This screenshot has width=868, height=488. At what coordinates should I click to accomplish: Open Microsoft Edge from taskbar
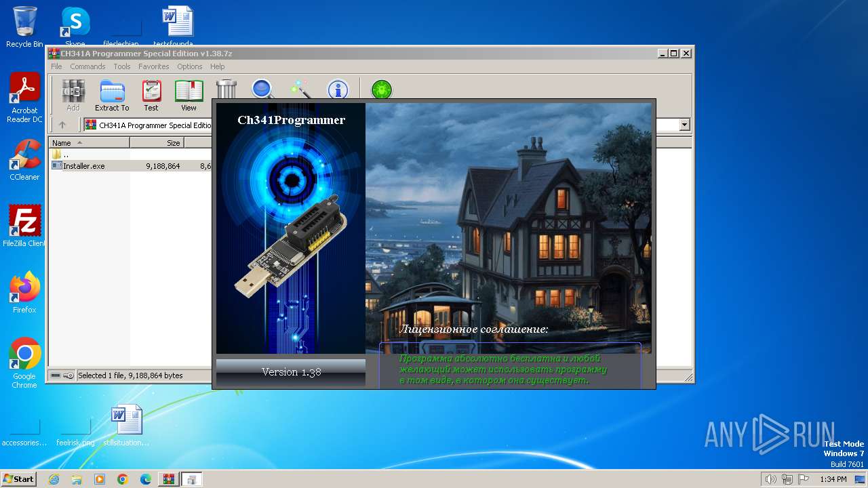[146, 479]
